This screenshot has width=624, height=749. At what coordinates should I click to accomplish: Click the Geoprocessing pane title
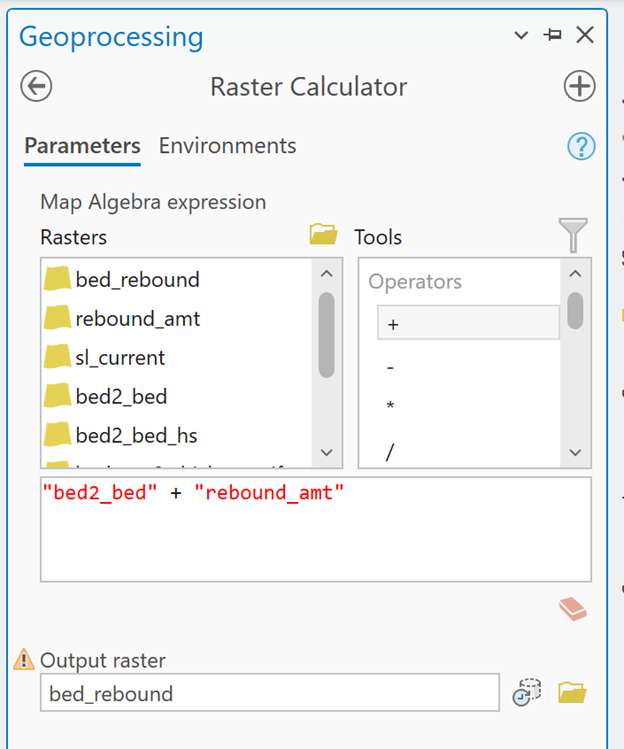[x=111, y=37]
